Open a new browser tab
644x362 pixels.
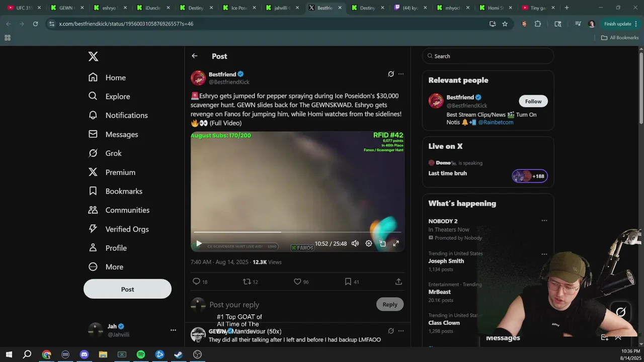pos(567,8)
